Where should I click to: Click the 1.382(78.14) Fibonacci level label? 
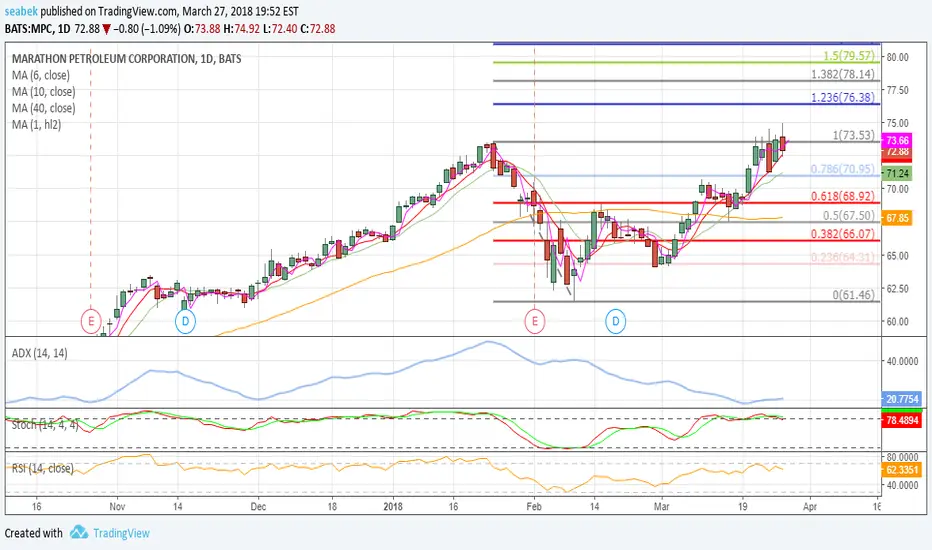[x=843, y=74]
